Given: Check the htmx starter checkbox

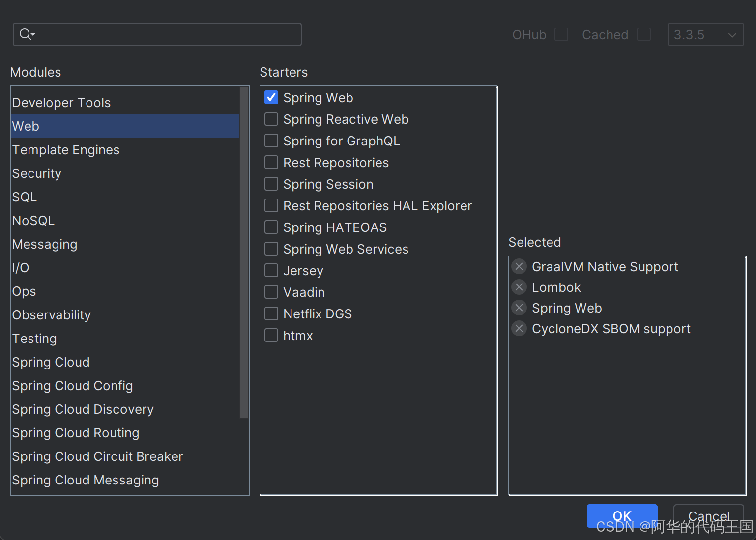Looking at the screenshot, I should (271, 335).
